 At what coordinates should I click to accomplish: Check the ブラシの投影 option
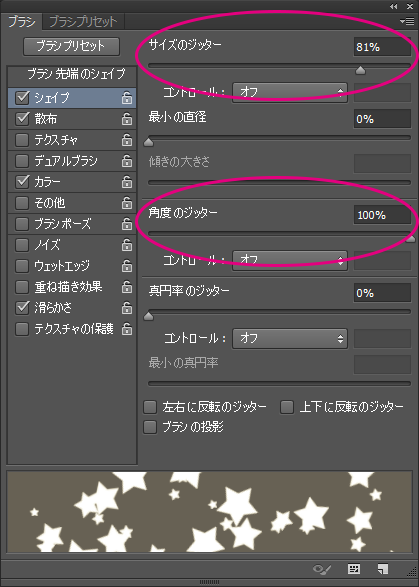[150, 427]
